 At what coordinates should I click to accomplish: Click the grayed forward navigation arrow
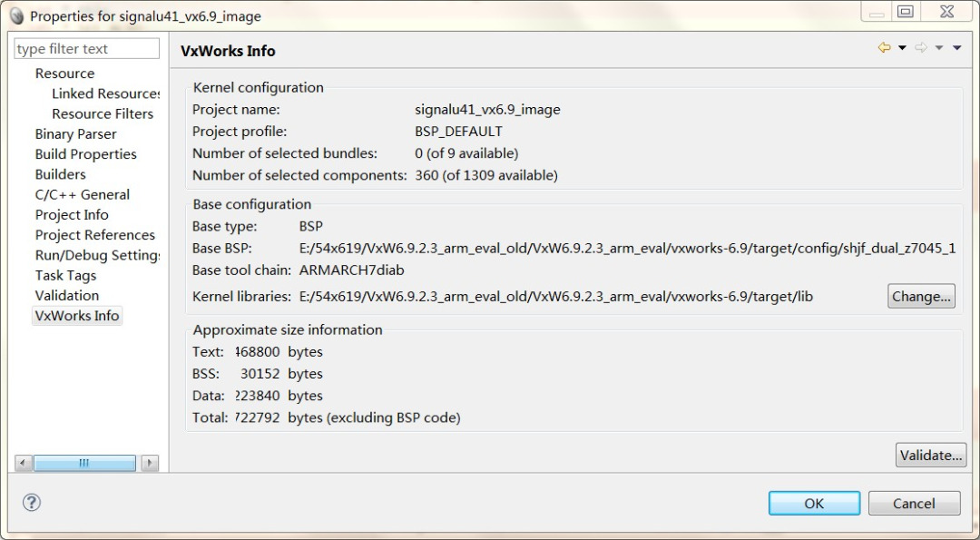920,48
